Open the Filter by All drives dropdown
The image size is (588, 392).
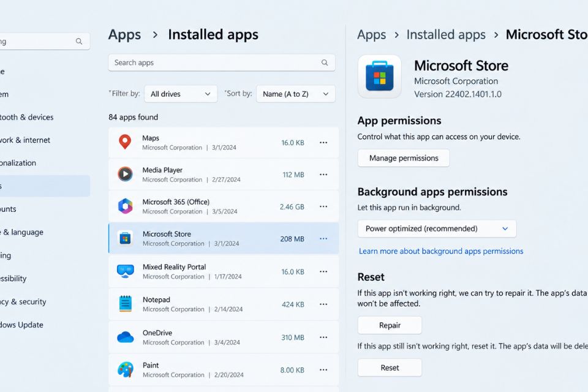pos(181,94)
